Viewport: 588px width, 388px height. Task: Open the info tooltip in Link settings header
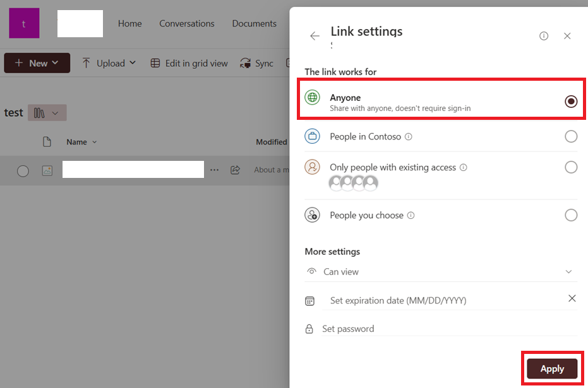(x=544, y=36)
